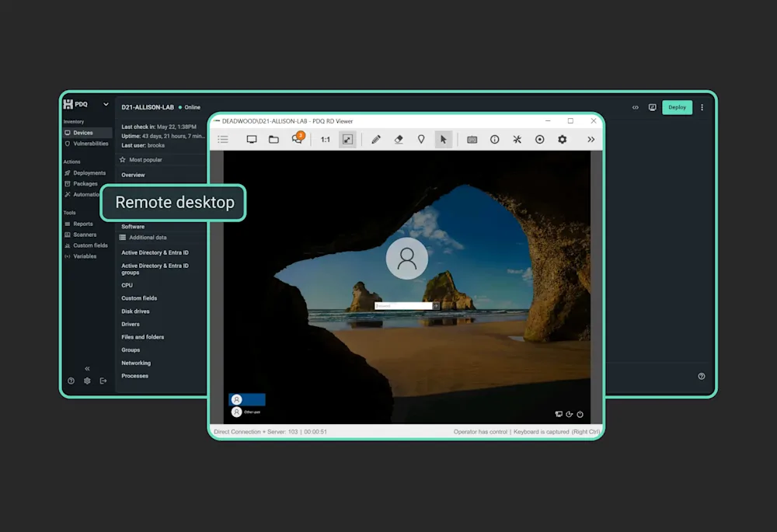The image size is (777, 532).
Task: Click the remote power icon on login screen
Action: (x=580, y=414)
